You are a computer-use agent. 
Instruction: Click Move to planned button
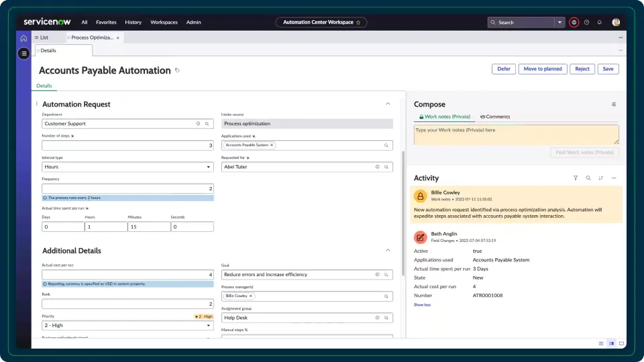pos(543,69)
